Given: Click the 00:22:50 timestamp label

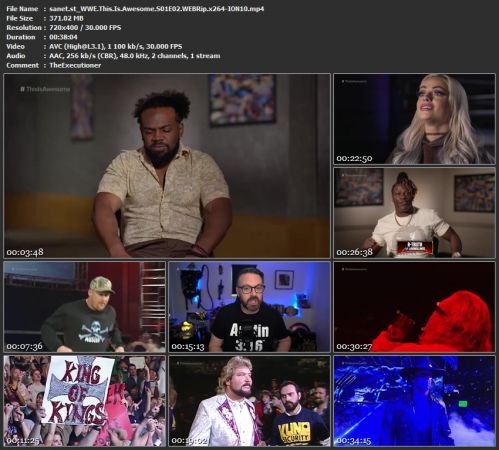Looking at the screenshot, I should 354,158.
